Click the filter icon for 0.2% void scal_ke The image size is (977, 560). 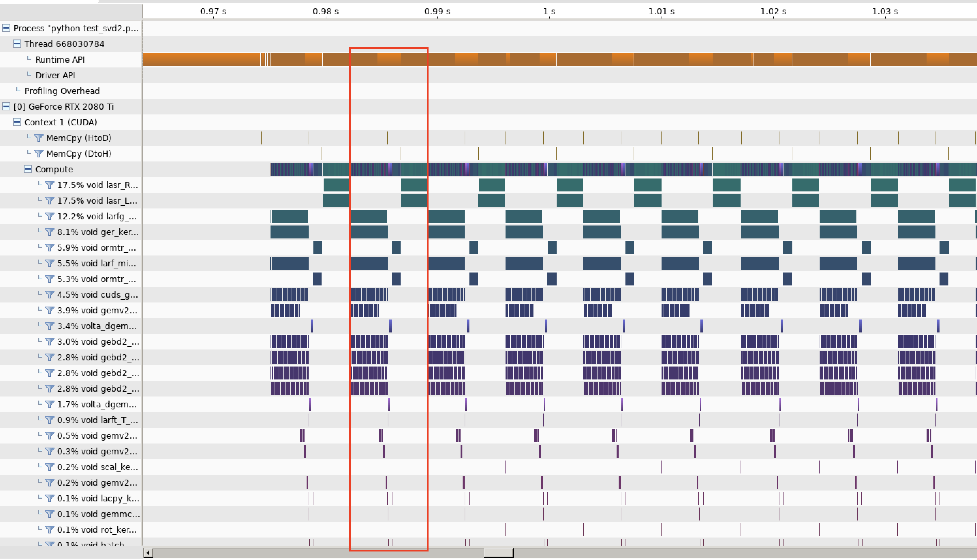point(49,467)
